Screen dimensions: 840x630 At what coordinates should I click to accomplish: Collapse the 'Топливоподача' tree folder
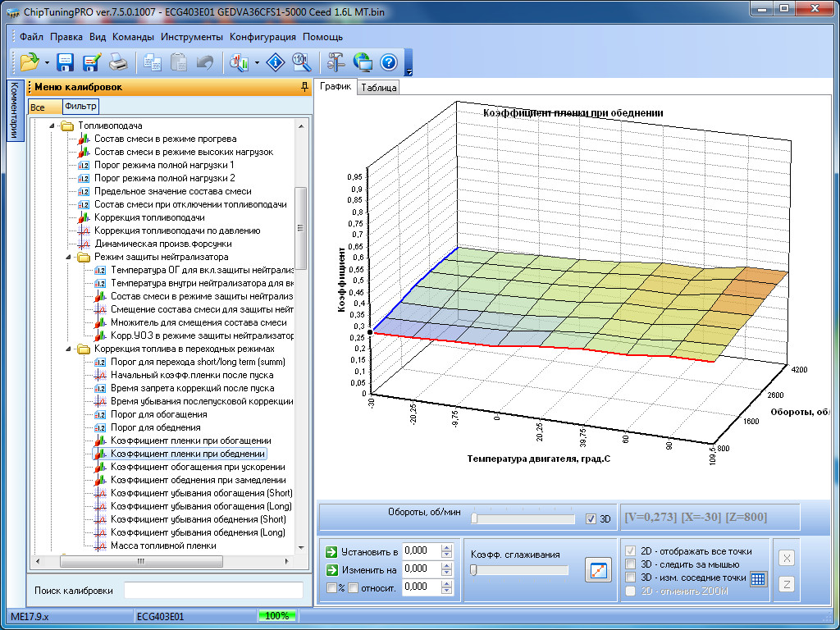(50, 126)
